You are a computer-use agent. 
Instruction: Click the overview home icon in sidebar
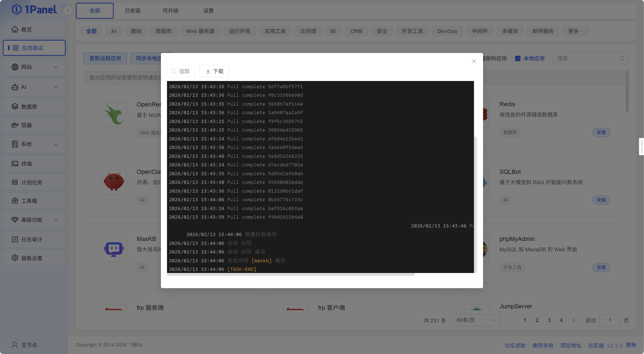[x=15, y=30]
